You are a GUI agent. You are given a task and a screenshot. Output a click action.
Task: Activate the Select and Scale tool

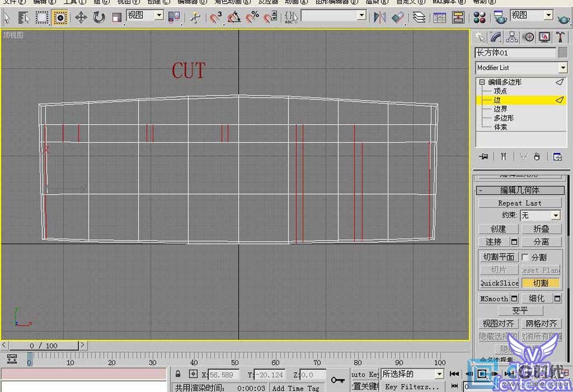click(116, 17)
